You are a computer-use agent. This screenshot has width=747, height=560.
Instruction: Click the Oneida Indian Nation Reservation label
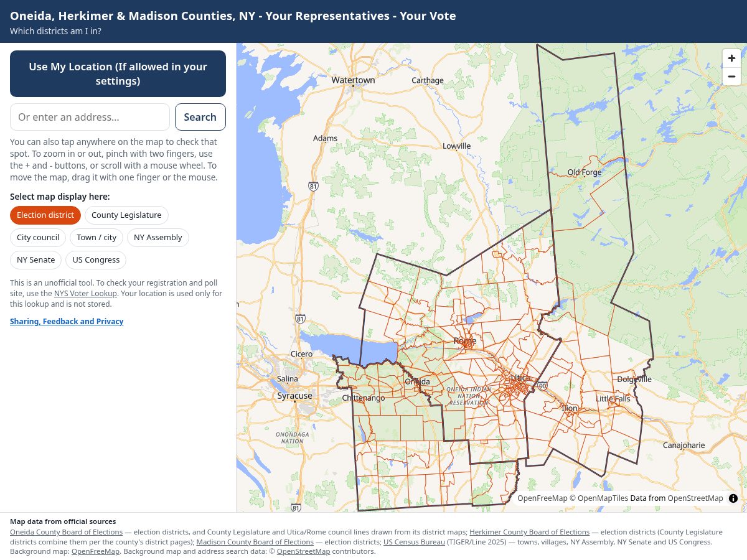[469, 396]
